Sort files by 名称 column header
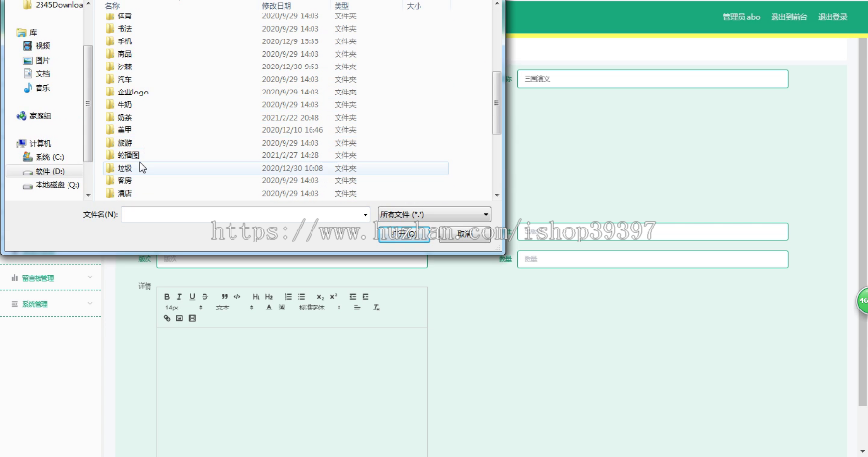 (112, 6)
